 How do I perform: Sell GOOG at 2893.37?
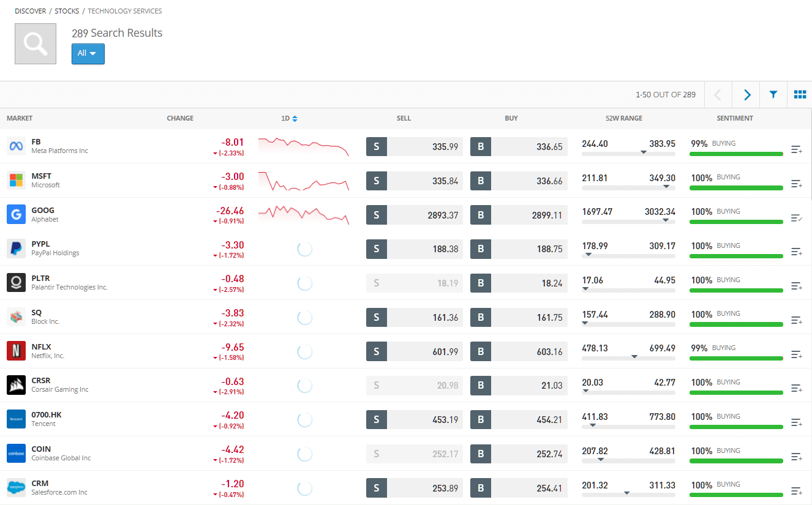coord(415,215)
